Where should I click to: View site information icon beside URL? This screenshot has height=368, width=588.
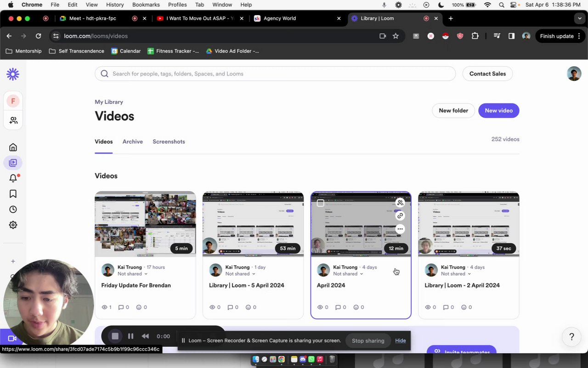pos(56,36)
